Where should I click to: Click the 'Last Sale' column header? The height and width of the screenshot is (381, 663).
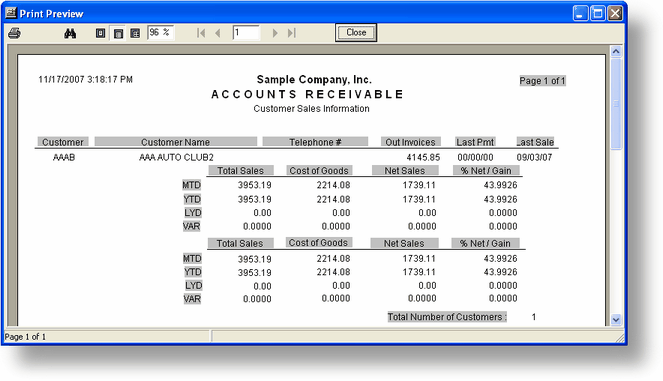pos(535,142)
